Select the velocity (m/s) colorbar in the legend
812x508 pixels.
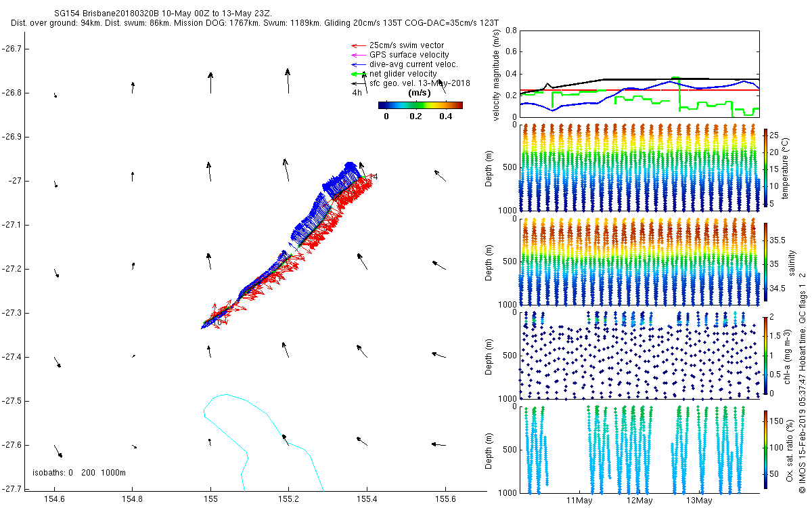[x=420, y=105]
